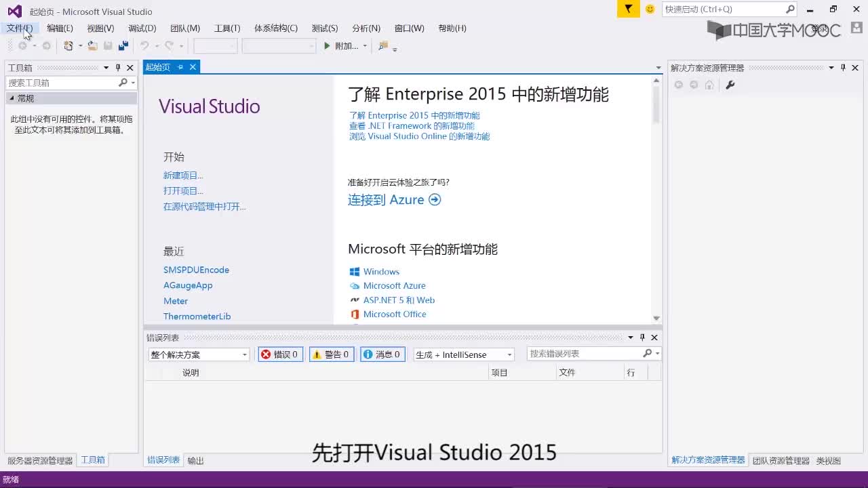Open the 体系结构(C) menu
Image resolution: width=868 pixels, height=488 pixels.
[276, 28]
